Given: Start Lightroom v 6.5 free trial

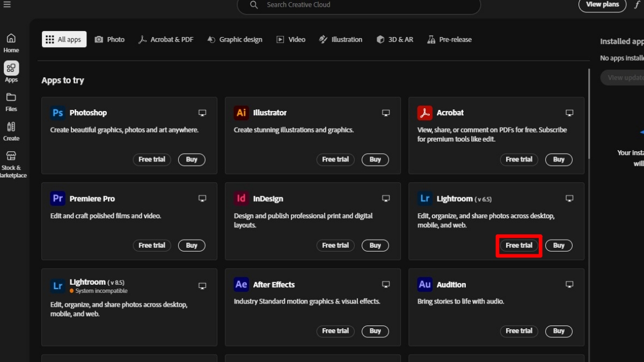Looking at the screenshot, I should click(x=519, y=245).
